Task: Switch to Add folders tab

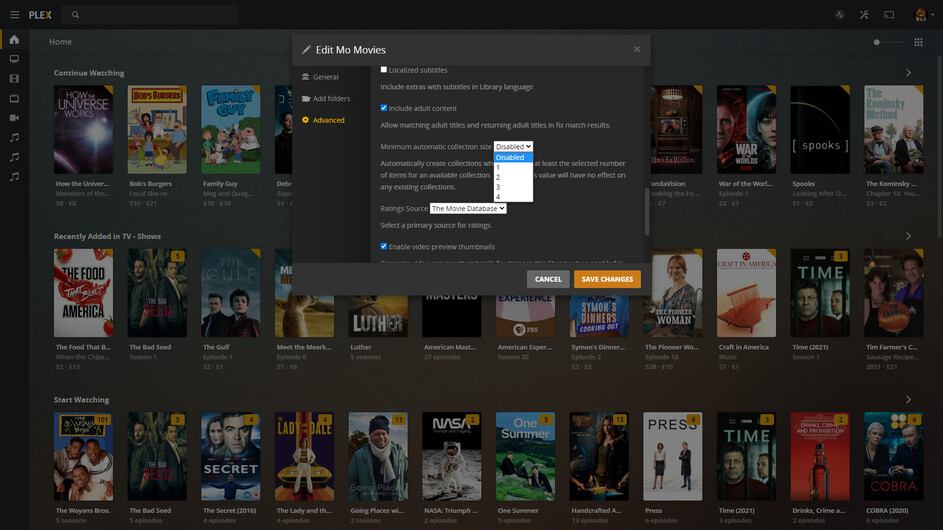Action: tap(326, 99)
